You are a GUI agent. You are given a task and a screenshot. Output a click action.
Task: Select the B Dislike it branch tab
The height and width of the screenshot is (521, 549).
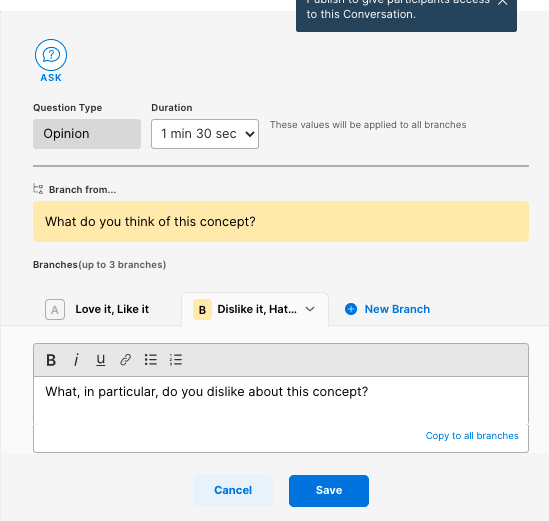(255, 310)
